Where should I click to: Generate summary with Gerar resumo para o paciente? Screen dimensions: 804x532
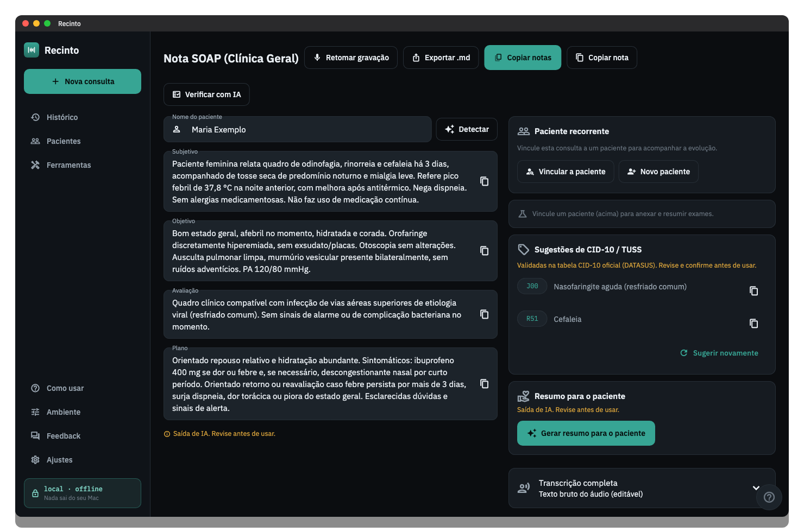coord(586,433)
